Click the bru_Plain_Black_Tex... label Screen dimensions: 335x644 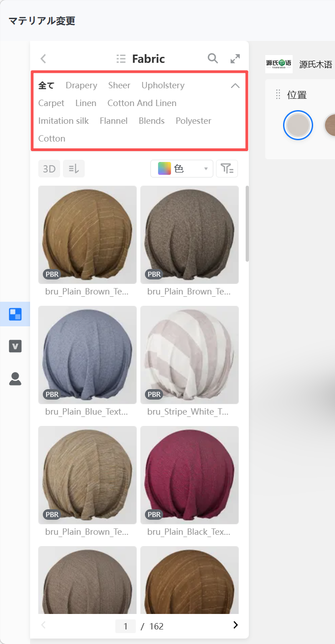coord(189,532)
